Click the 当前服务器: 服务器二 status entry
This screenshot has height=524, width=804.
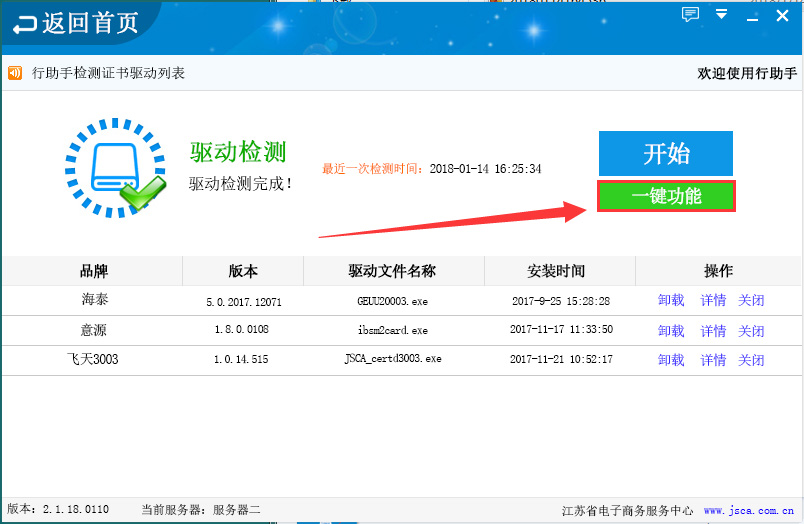click(x=201, y=510)
